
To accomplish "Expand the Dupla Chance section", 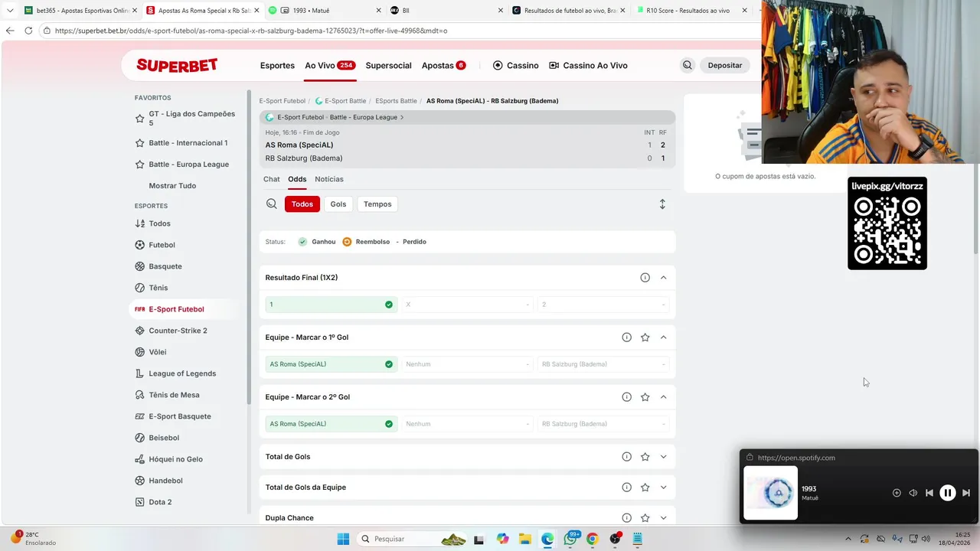I will click(x=663, y=518).
